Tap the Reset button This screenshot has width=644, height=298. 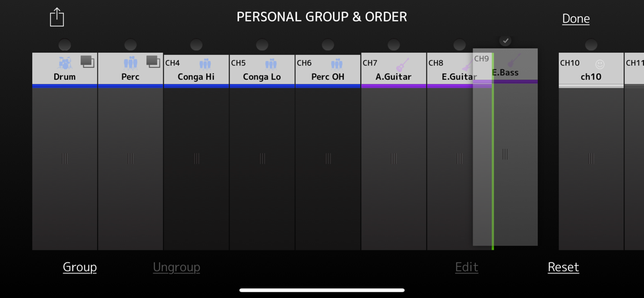click(x=563, y=267)
